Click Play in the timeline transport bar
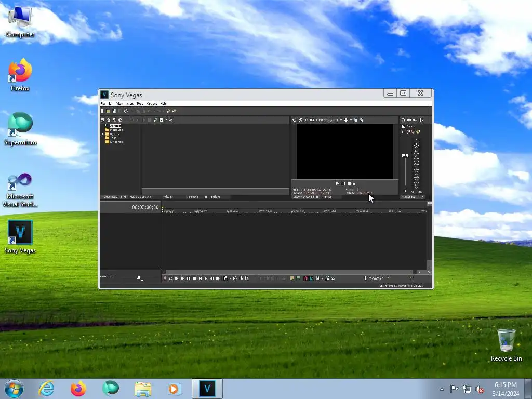Viewport: 532px width, 399px height. pyautogui.click(x=182, y=278)
